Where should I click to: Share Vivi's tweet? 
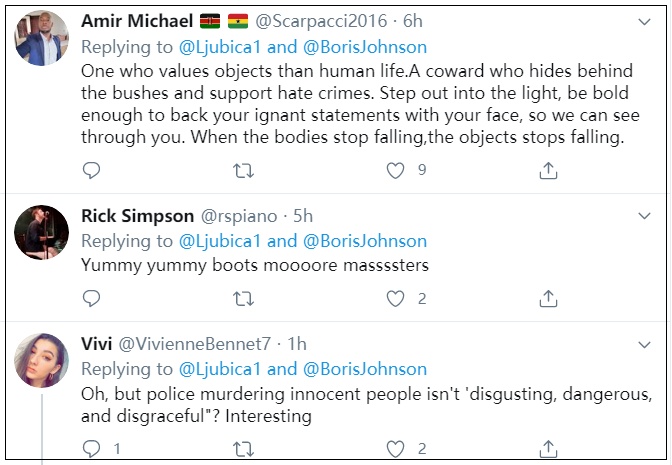click(548, 448)
